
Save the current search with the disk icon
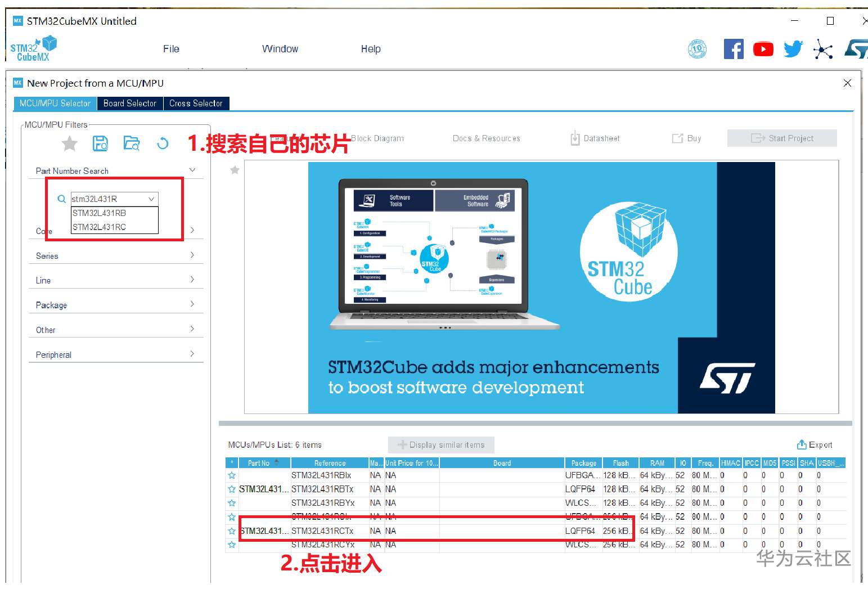point(100,143)
